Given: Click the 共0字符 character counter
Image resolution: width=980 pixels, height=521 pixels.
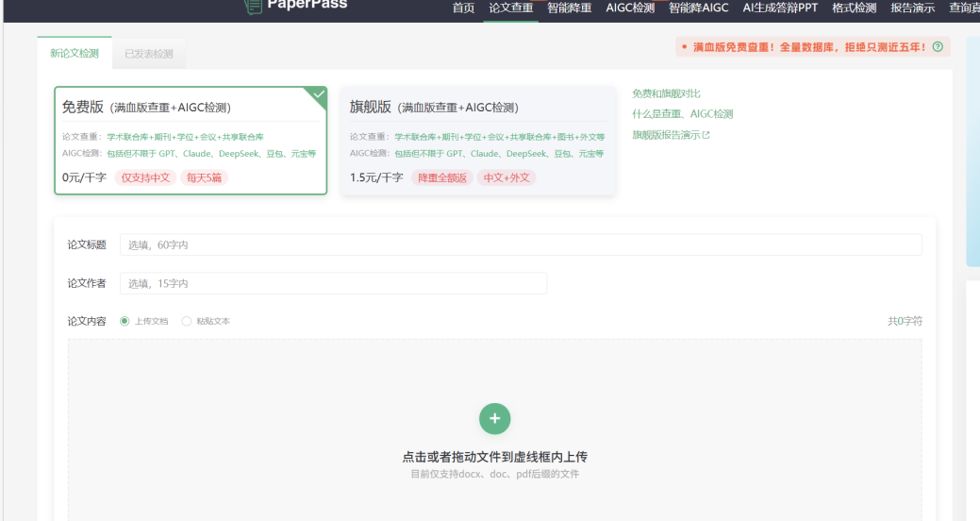Looking at the screenshot, I should [905, 321].
